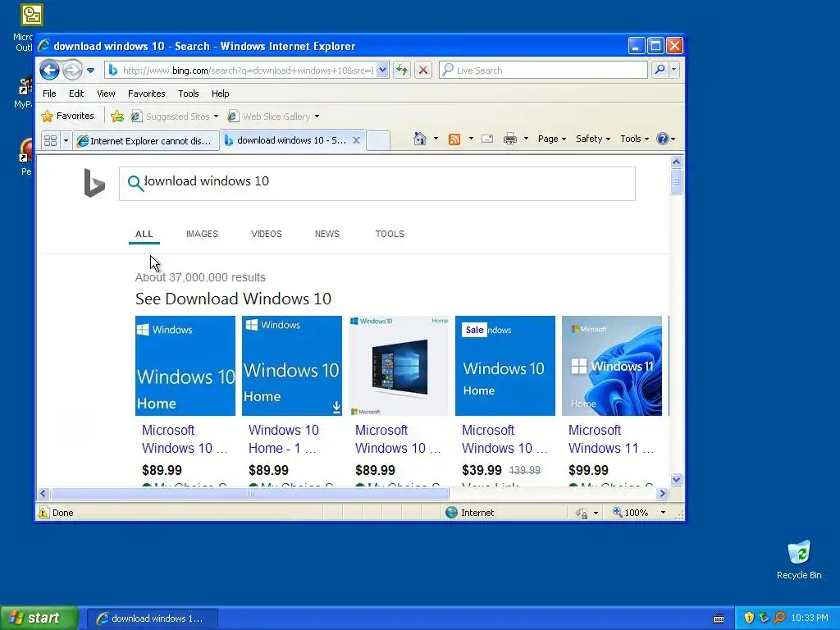Click the Bing logo
Screen dimensions: 840x630
94,183
